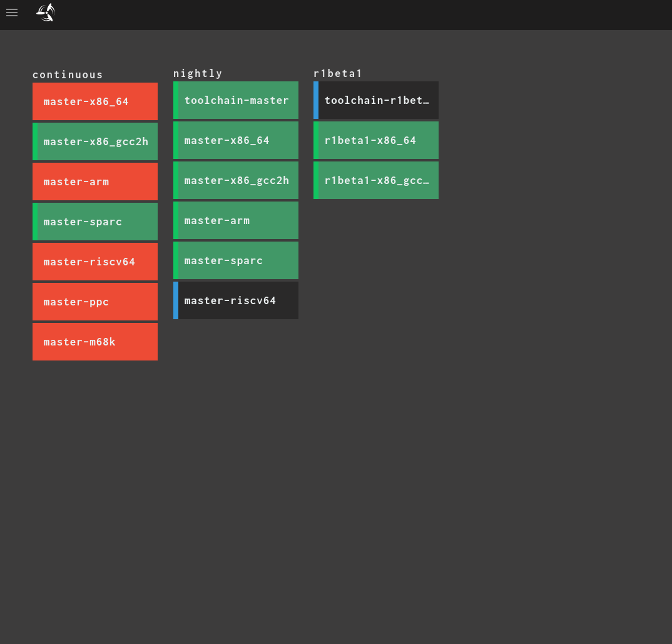Click the failing master-ppc build tile
The image size is (672, 644).
point(94,302)
